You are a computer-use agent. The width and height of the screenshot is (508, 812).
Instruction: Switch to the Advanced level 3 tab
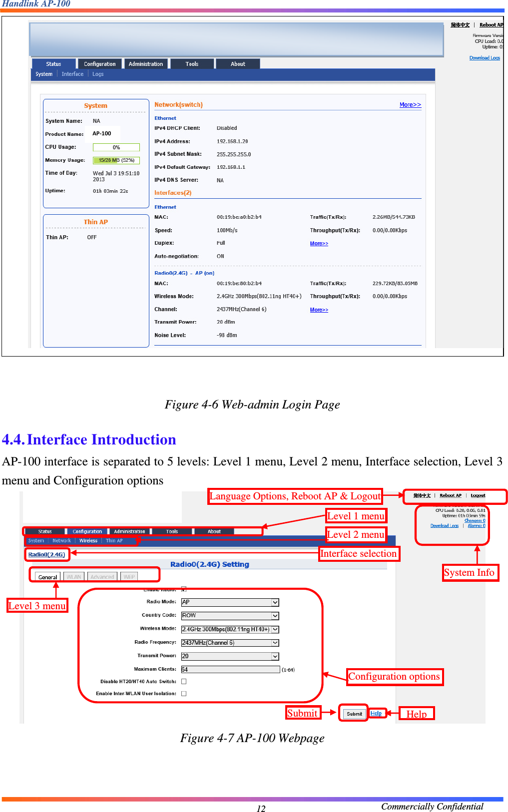tap(102, 577)
